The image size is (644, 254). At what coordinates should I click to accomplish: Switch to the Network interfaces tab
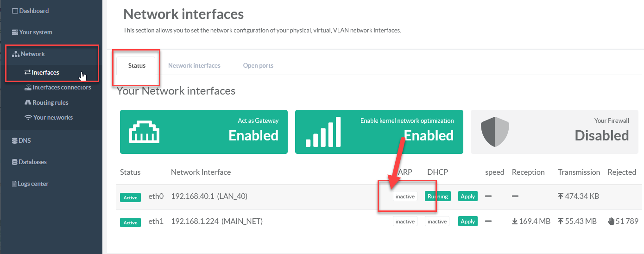194,66
